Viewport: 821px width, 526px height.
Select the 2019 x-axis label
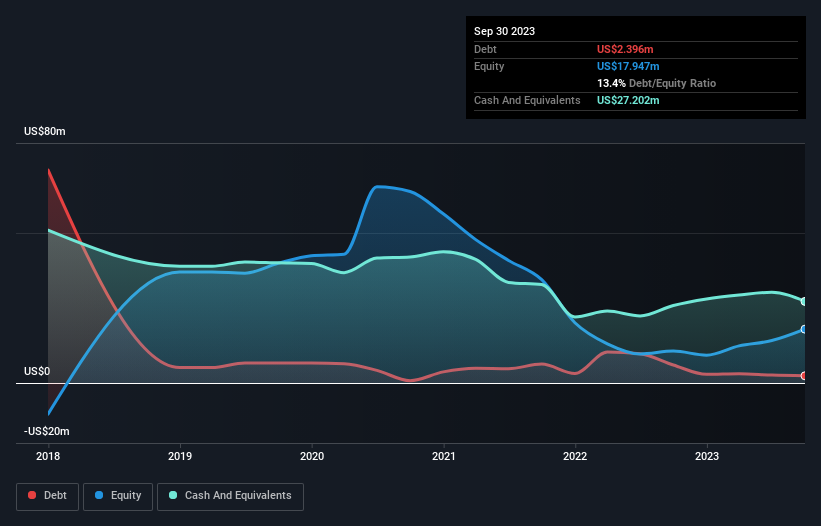click(180, 456)
